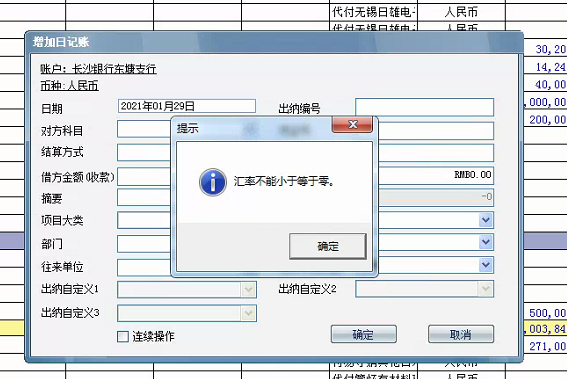Screen dimensions: 567x379
Task: Open the 出纳自定义3 dropdown
Action: (x=248, y=313)
